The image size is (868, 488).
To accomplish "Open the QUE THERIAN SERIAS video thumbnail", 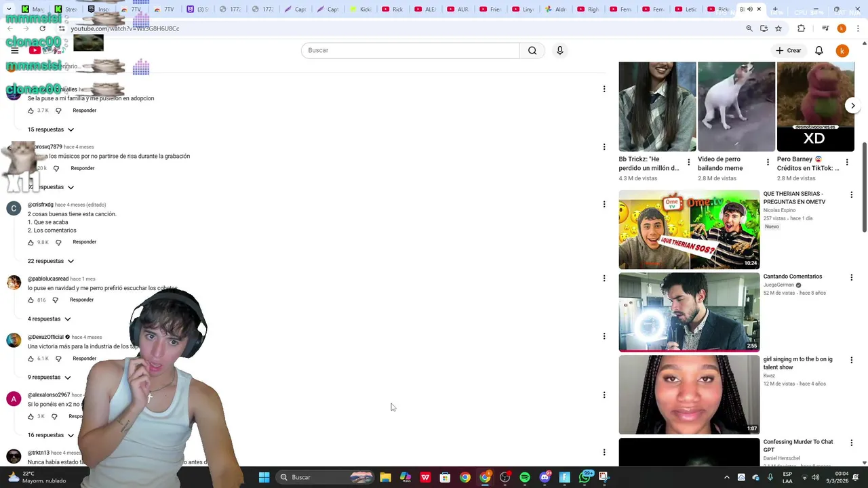I will [x=689, y=230].
